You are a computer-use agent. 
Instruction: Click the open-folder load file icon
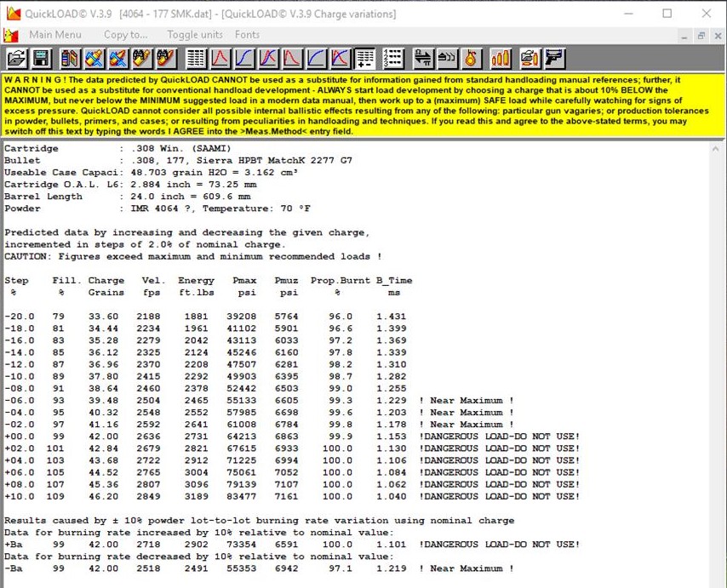[x=17, y=59]
